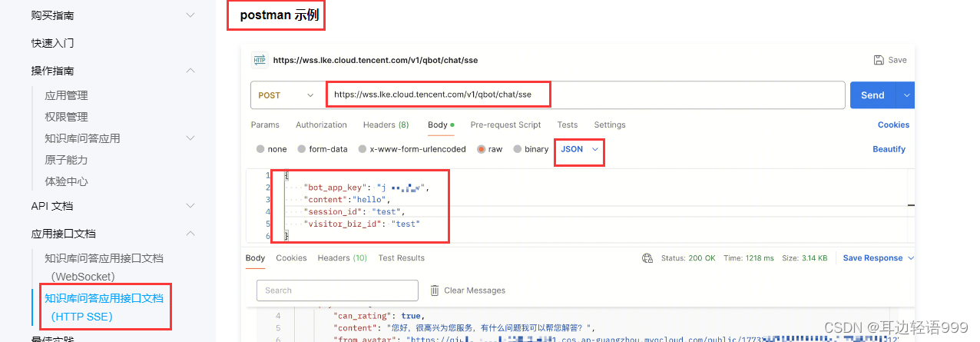Screen dimensions: 980x342
Task: Open 应用管理 in the sidebar
Action: tap(66, 95)
